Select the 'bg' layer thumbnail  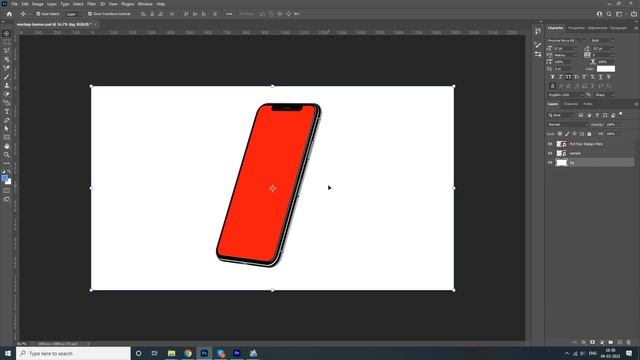tap(562, 162)
